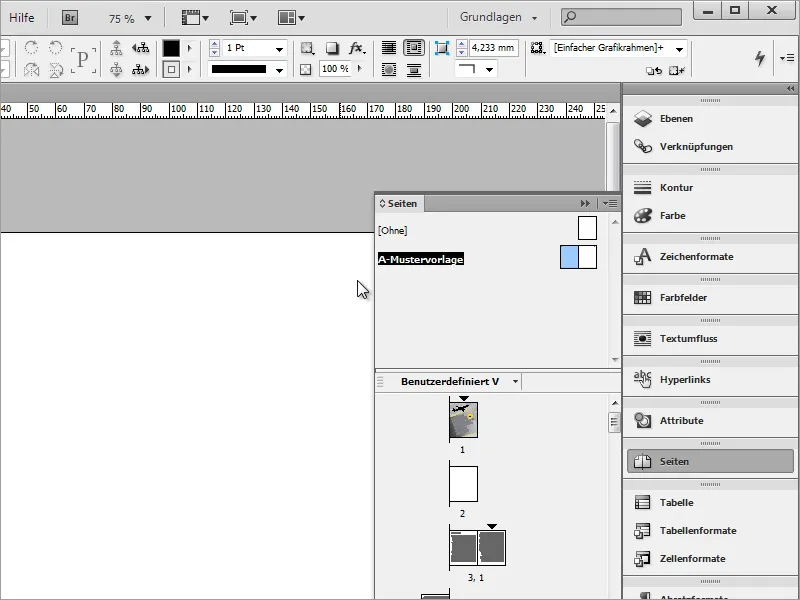Open the screen mode menu icon
The image size is (800, 600).
tap(243, 18)
